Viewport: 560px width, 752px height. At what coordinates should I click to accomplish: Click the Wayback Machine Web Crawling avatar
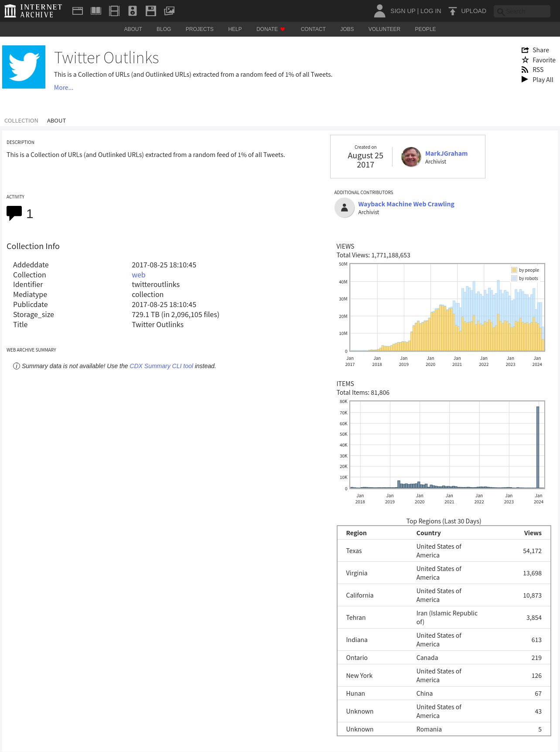[345, 208]
